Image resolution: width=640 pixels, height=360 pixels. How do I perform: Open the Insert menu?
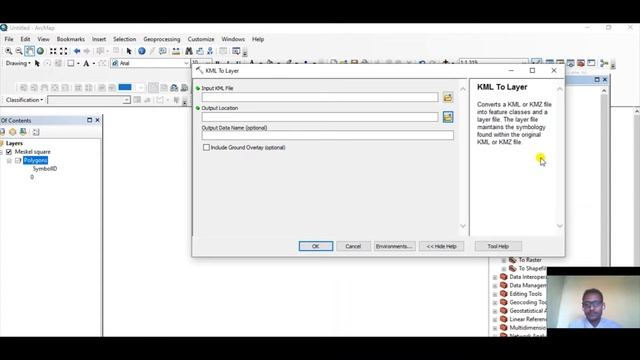click(99, 39)
